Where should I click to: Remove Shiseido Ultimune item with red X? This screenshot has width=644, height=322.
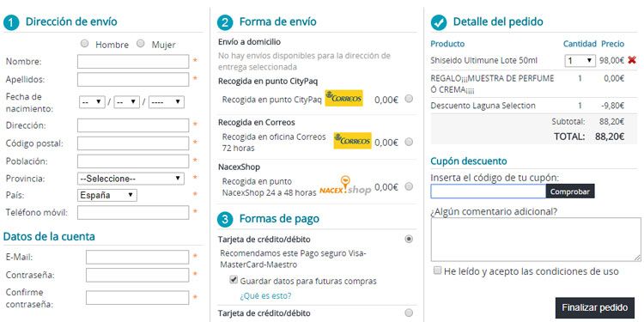(632, 60)
